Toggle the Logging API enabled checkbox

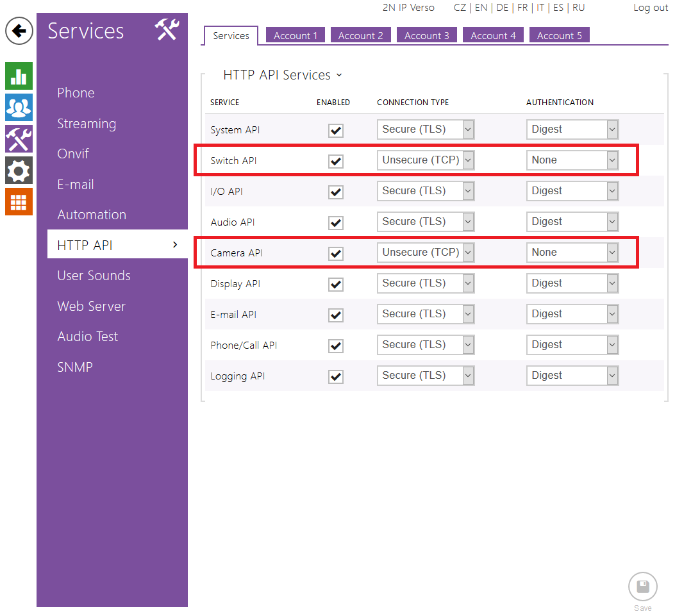pyautogui.click(x=335, y=376)
